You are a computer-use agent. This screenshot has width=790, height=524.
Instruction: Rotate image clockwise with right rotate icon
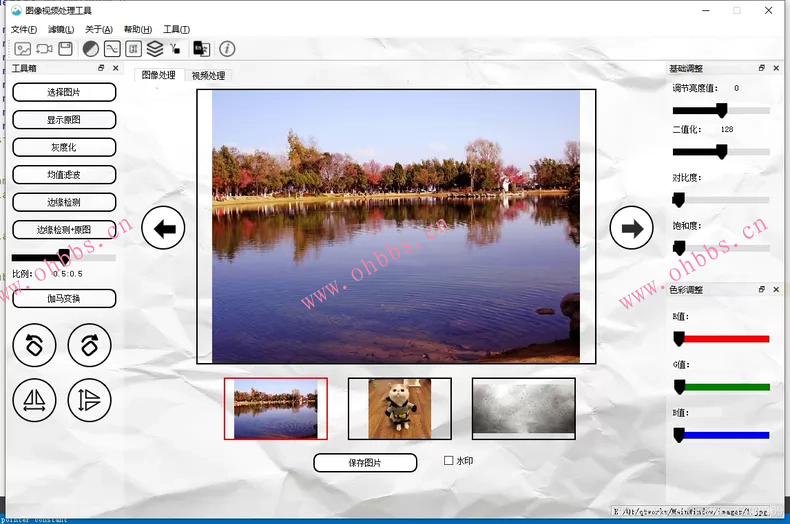(89, 346)
